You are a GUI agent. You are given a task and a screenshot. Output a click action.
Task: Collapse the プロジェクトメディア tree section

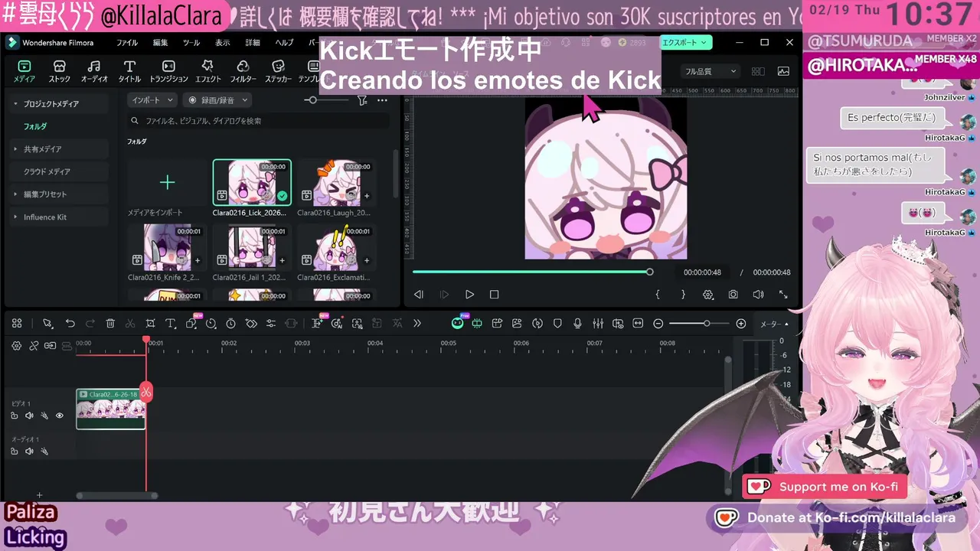[x=15, y=103]
